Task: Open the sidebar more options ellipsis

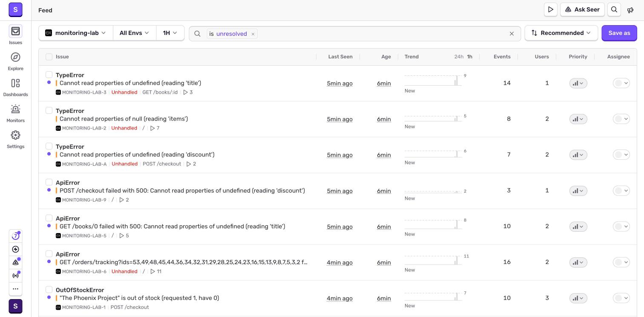Action: 15,289
